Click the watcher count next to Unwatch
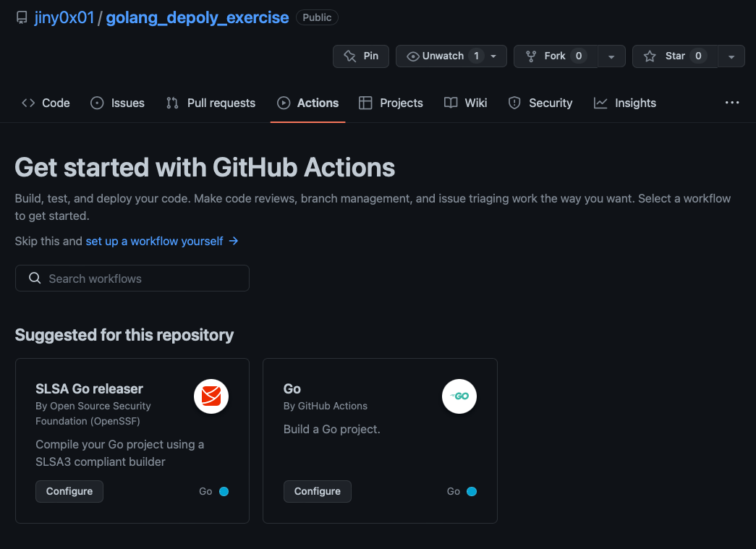The width and height of the screenshot is (756, 549). pos(476,56)
